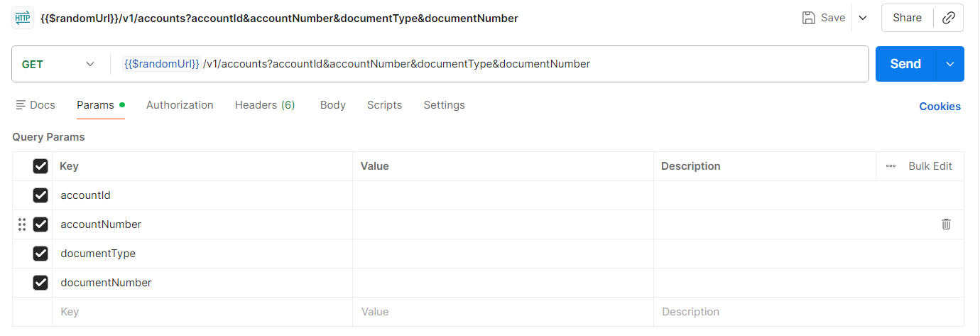The width and height of the screenshot is (980, 336).
Task: Send the request
Action: coord(906,64)
